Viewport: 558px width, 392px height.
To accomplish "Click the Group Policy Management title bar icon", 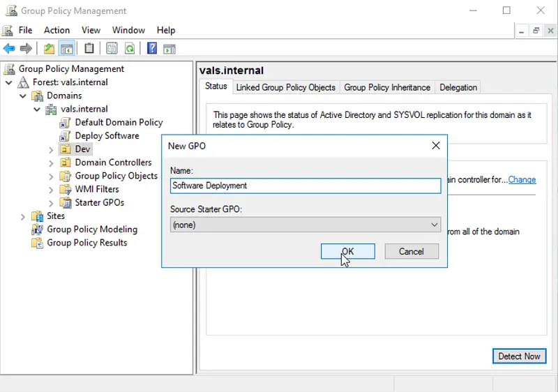I will pyautogui.click(x=10, y=10).
